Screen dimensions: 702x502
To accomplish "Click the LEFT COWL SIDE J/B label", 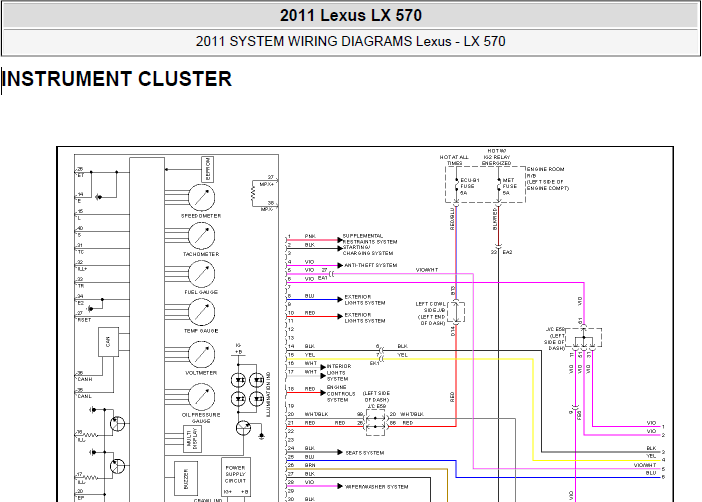I will pyautogui.click(x=430, y=313).
